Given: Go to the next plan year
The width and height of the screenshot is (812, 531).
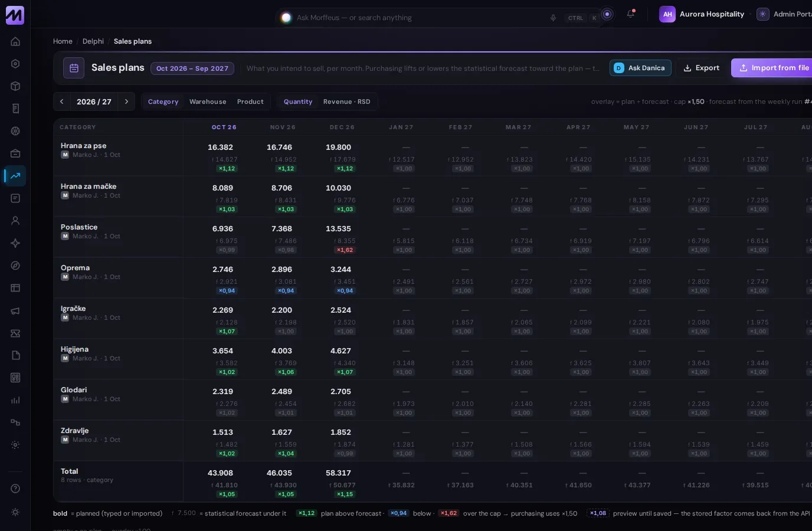Looking at the screenshot, I should point(126,101).
